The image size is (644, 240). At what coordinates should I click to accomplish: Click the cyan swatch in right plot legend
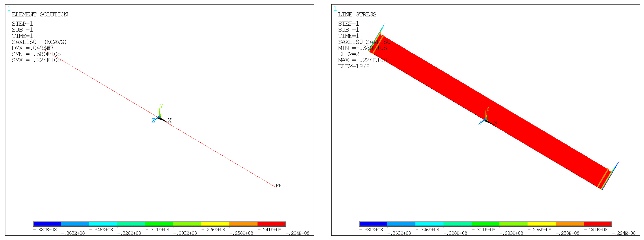(x=429, y=224)
